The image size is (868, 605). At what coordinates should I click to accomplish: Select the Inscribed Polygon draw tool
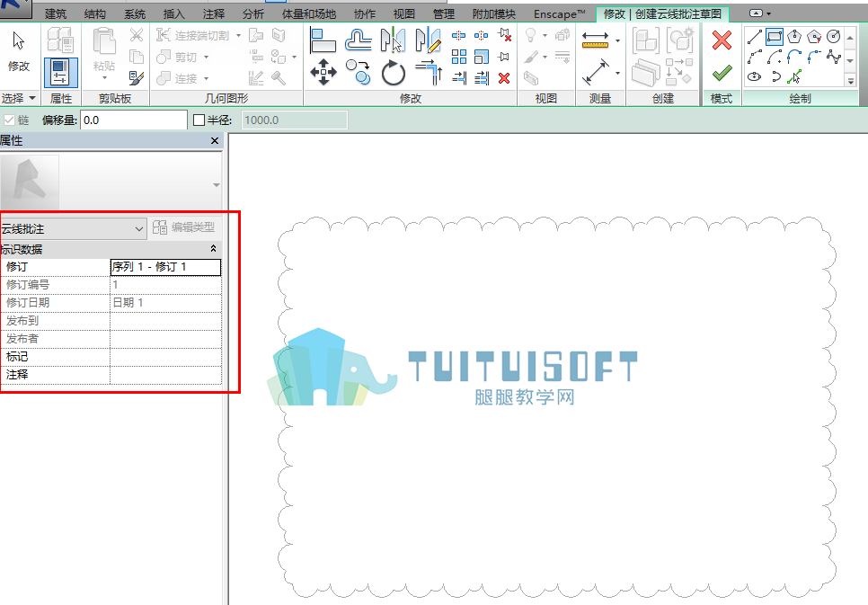[x=794, y=37]
